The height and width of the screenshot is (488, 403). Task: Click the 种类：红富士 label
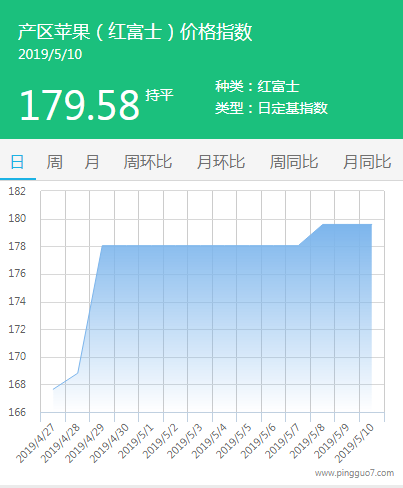(x=257, y=87)
